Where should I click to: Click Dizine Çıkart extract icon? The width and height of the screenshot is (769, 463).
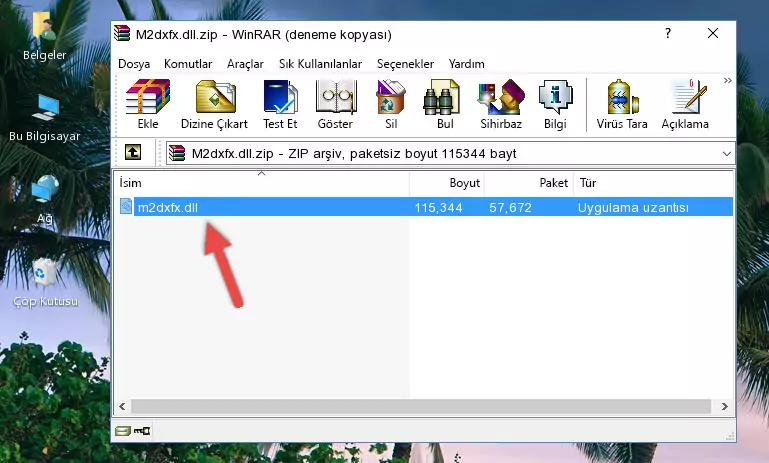214,104
